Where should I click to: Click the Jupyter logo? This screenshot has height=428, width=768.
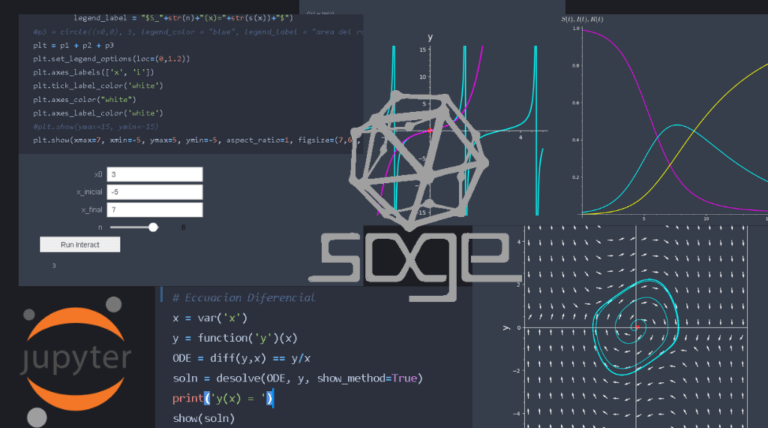77,358
